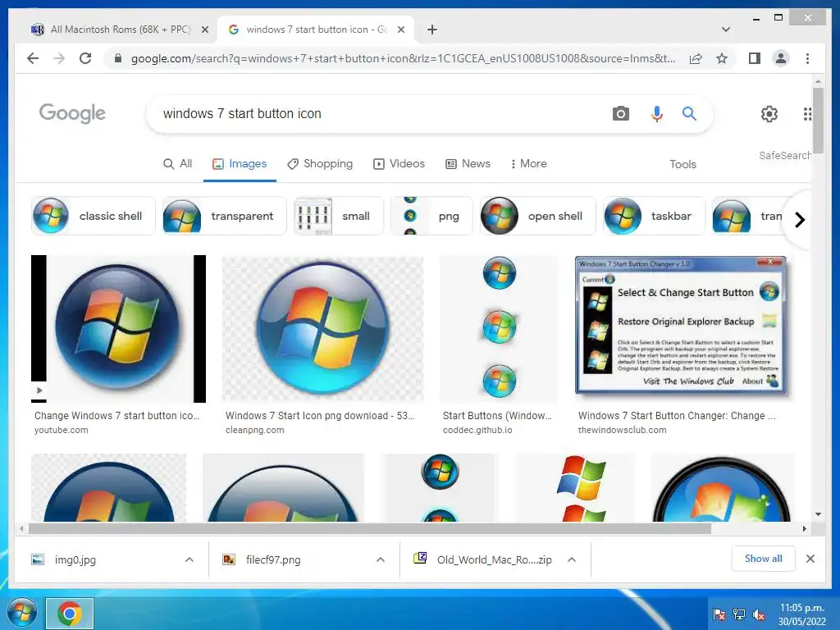Open the Tools filter options
This screenshot has width=840, height=630.
pyautogui.click(x=682, y=164)
